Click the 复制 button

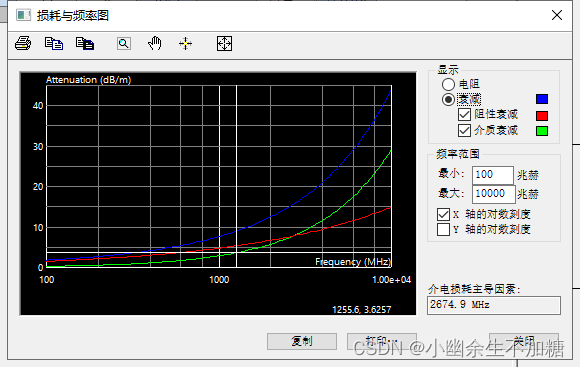pyautogui.click(x=302, y=341)
